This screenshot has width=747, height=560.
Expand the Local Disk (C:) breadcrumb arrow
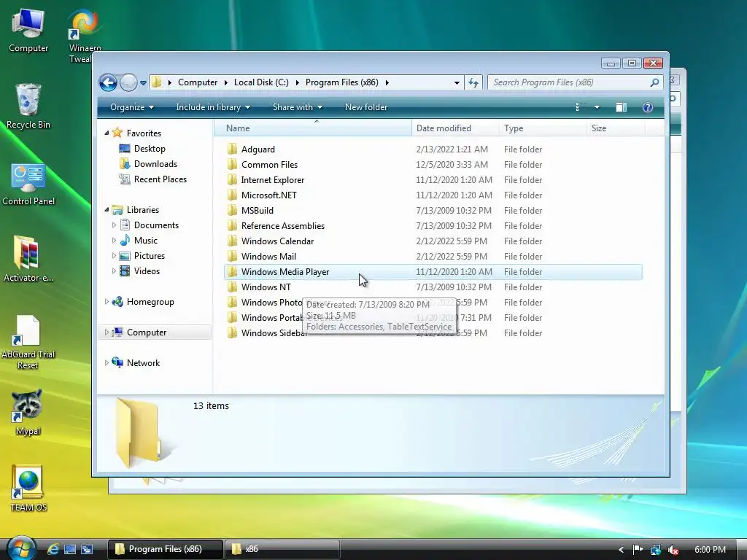point(297,82)
